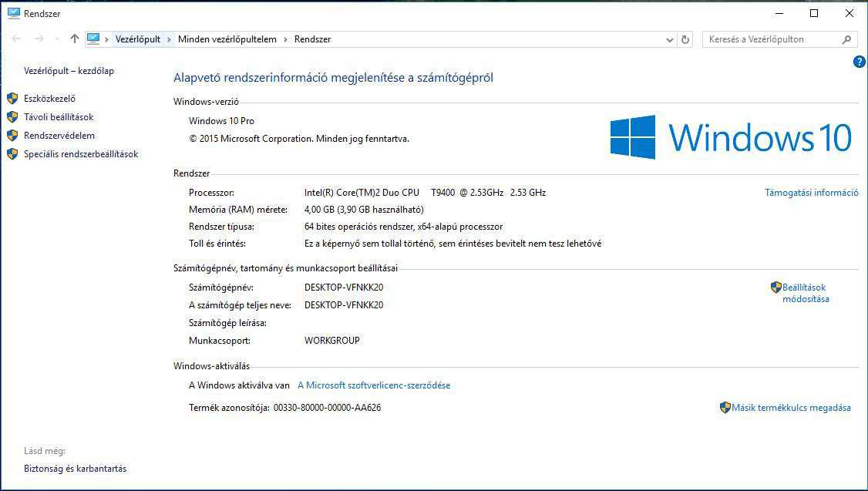Open Vezérlőpult – kezdőlap link
Screen dimensions: 868x491
[x=69, y=71]
